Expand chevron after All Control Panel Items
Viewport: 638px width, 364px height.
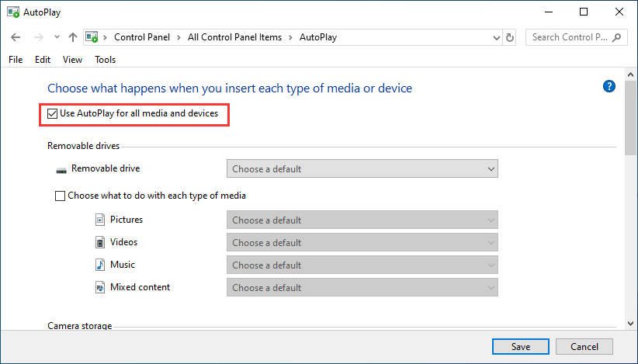point(290,37)
